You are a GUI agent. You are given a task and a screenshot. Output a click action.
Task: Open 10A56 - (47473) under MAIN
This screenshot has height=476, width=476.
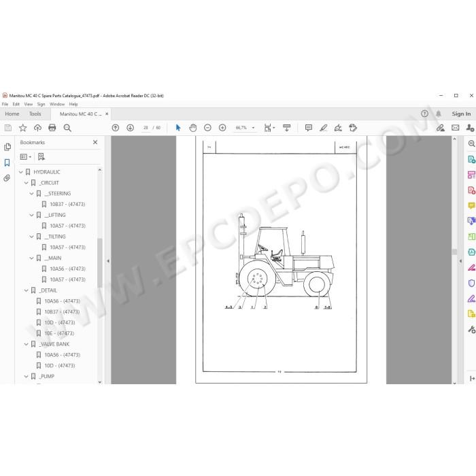click(x=67, y=269)
